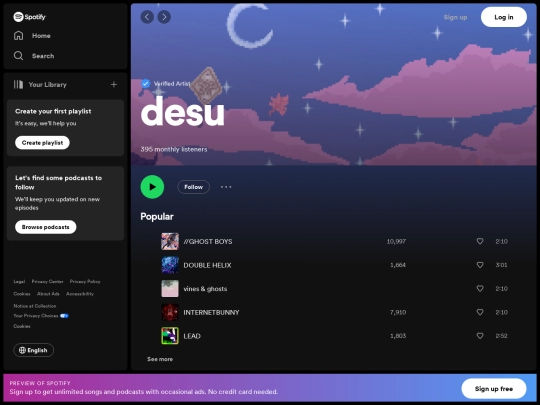Image resolution: width=540 pixels, height=405 pixels.
Task: Open the About Ads link
Action: point(48,294)
